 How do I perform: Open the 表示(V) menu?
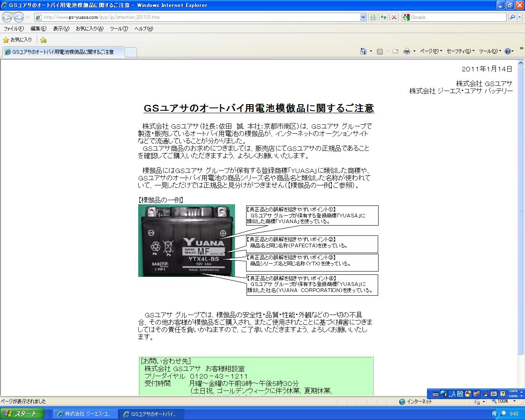(61, 29)
